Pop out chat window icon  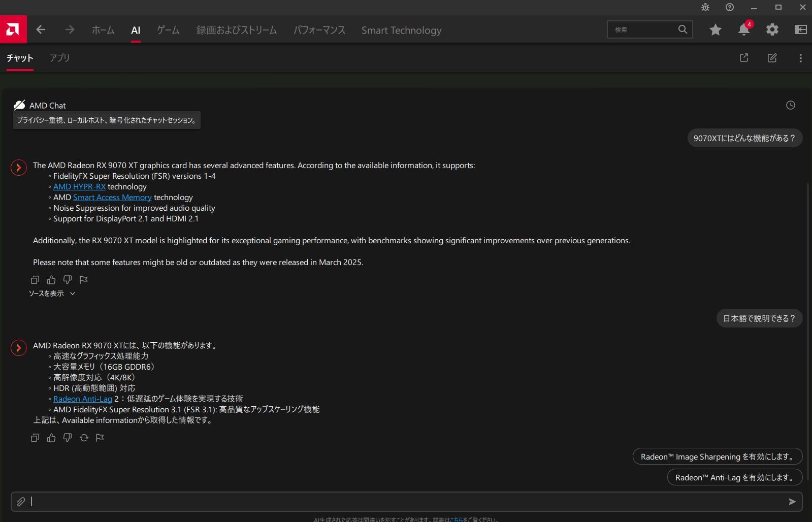[x=744, y=58]
